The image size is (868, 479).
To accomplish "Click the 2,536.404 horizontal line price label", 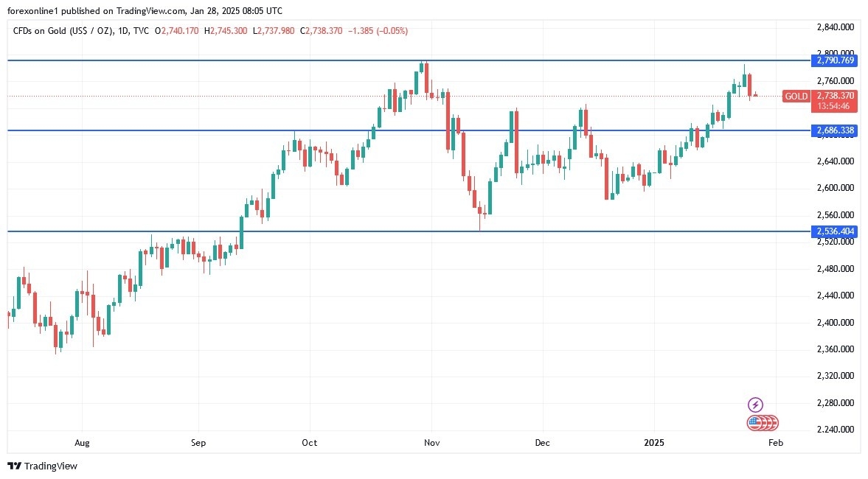I will pyautogui.click(x=835, y=231).
